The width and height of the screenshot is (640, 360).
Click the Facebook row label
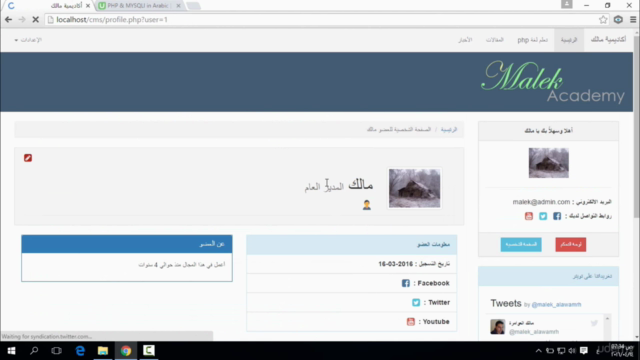click(x=433, y=283)
